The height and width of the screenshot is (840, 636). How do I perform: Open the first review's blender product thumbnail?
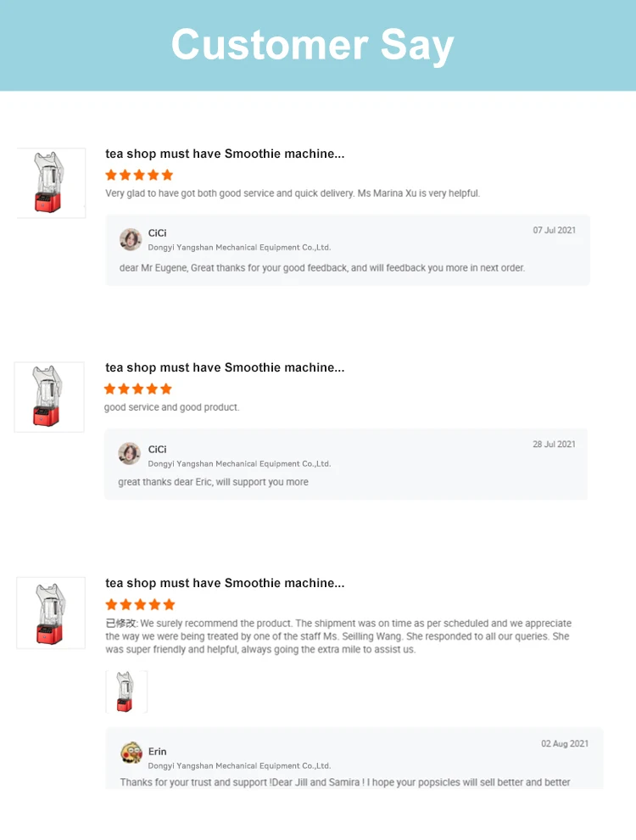pyautogui.click(x=51, y=182)
